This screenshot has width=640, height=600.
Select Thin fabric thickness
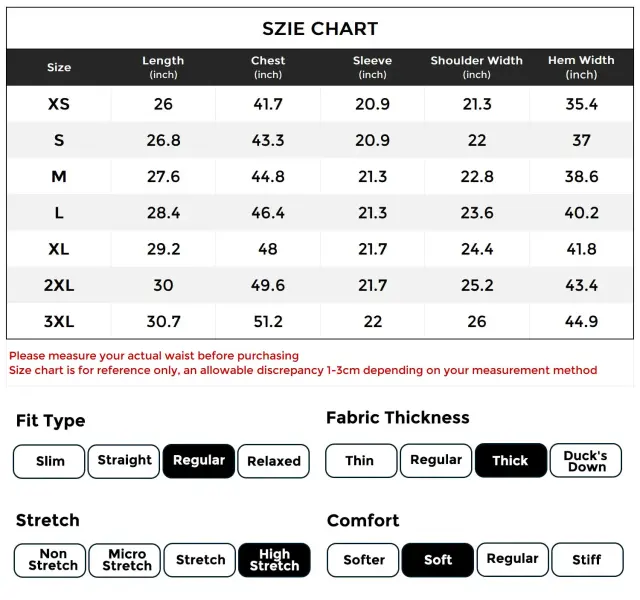pyautogui.click(x=360, y=460)
